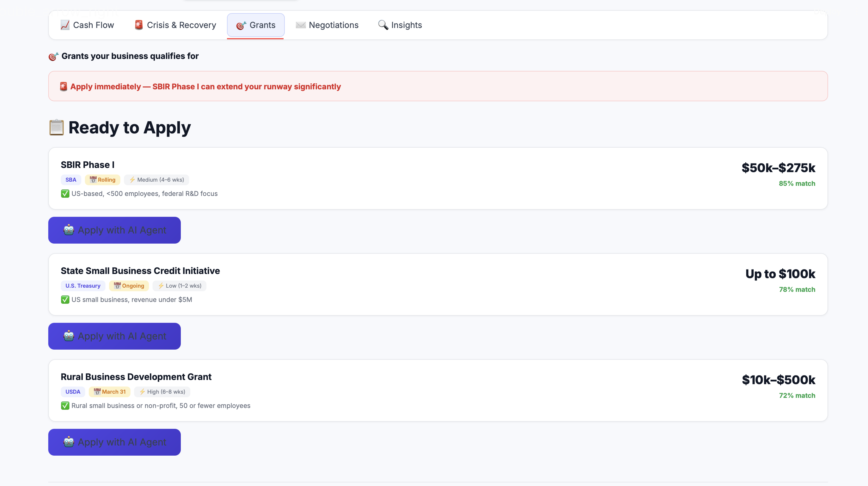Image resolution: width=868 pixels, height=486 pixels.
Task: Click the March 31 deadline badge
Action: coord(110,392)
